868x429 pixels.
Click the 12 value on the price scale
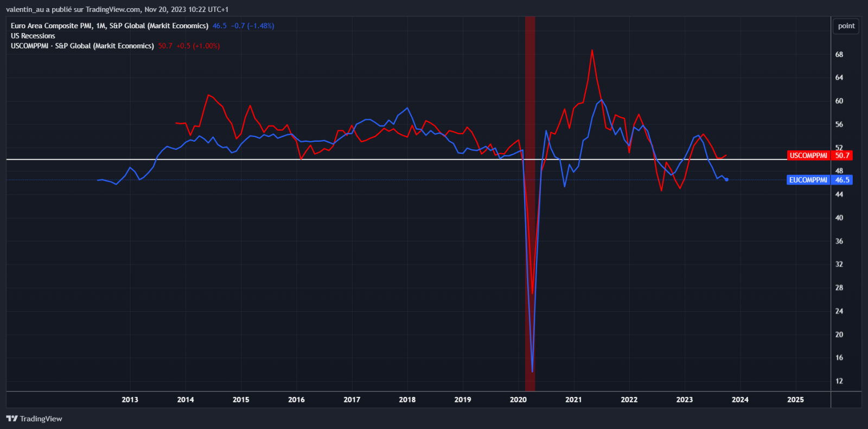[x=839, y=381]
